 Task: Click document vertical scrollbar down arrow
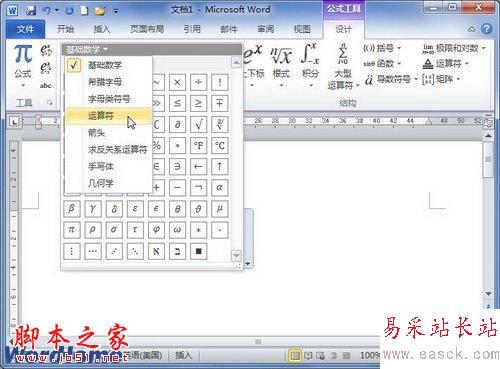click(488, 294)
